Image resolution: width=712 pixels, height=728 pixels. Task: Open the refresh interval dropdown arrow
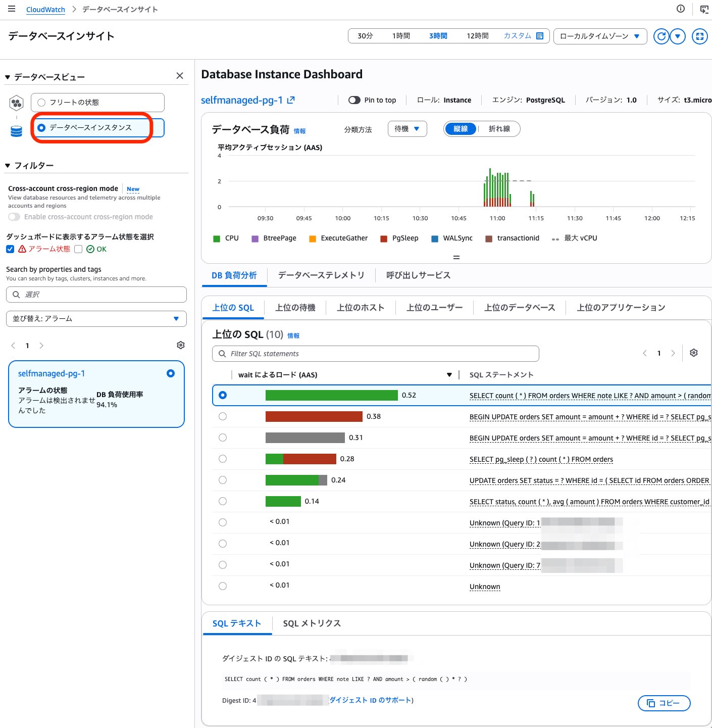pyautogui.click(x=678, y=36)
